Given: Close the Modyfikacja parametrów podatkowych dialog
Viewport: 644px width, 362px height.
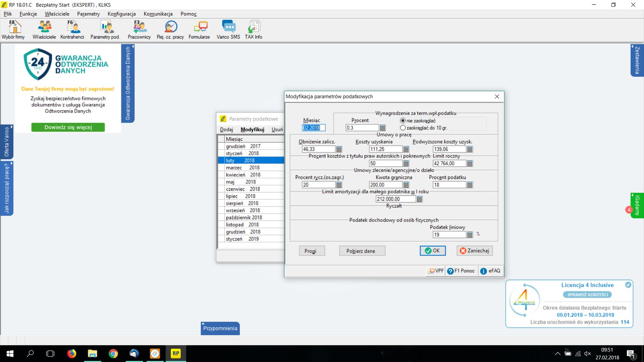Looking at the screenshot, I should tap(497, 96).
